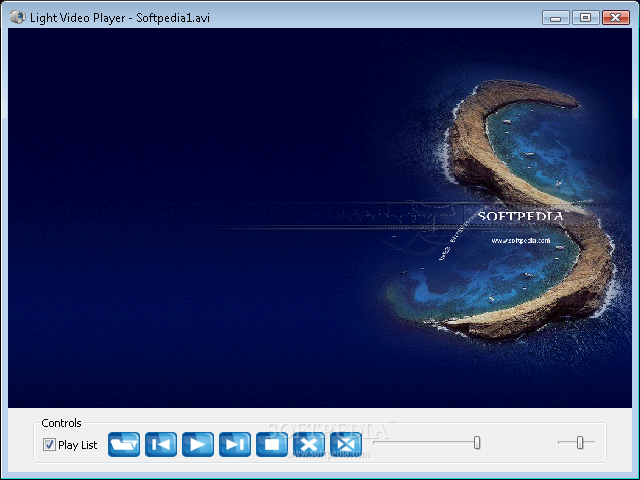Click the X close-video button
This screenshot has width=640, height=480.
(x=309, y=444)
